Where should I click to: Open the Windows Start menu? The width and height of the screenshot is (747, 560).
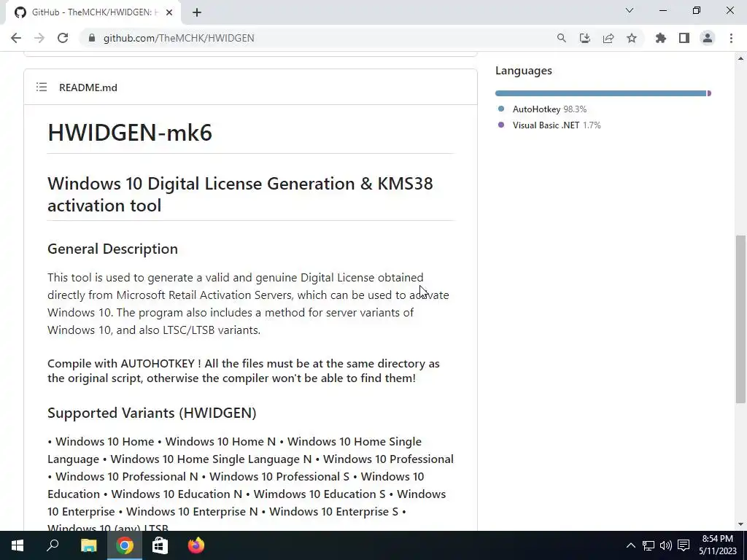tap(18, 545)
